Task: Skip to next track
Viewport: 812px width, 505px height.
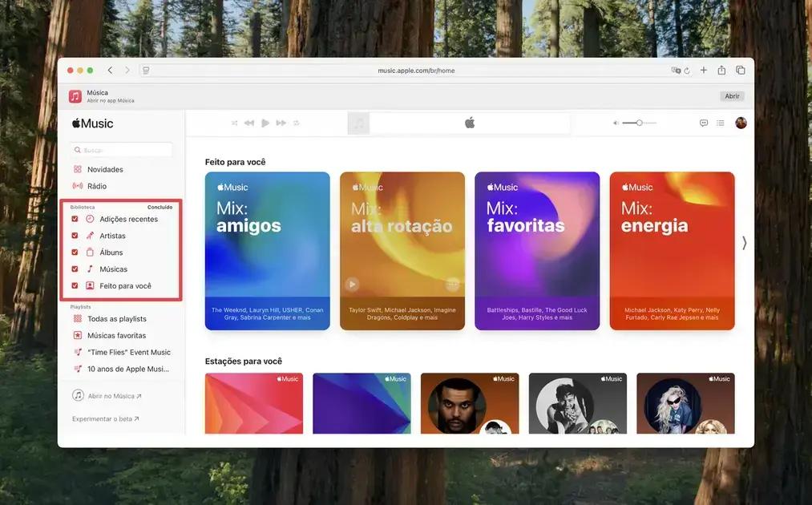Action: 281,123
